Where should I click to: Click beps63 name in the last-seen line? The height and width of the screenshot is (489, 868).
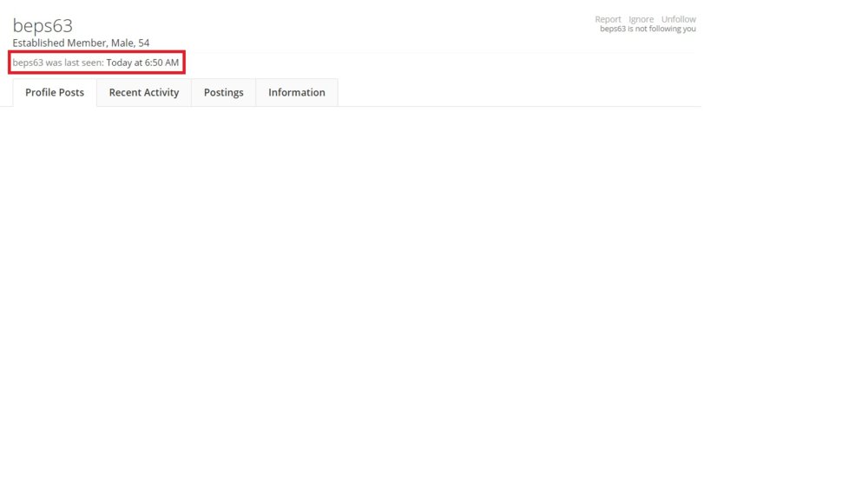(x=28, y=63)
